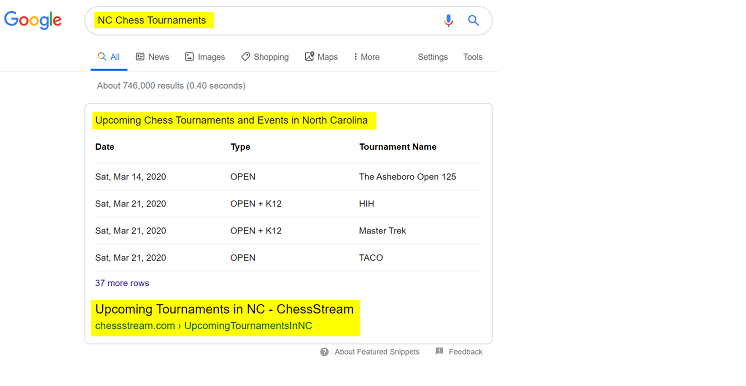
Task: Click the Google logo
Action: [x=33, y=20]
